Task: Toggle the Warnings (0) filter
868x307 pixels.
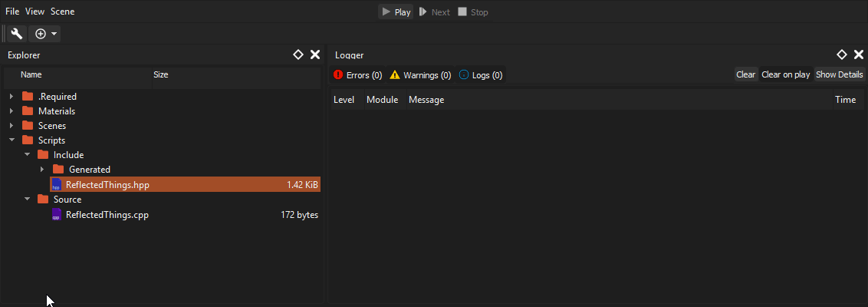Action: (x=420, y=74)
